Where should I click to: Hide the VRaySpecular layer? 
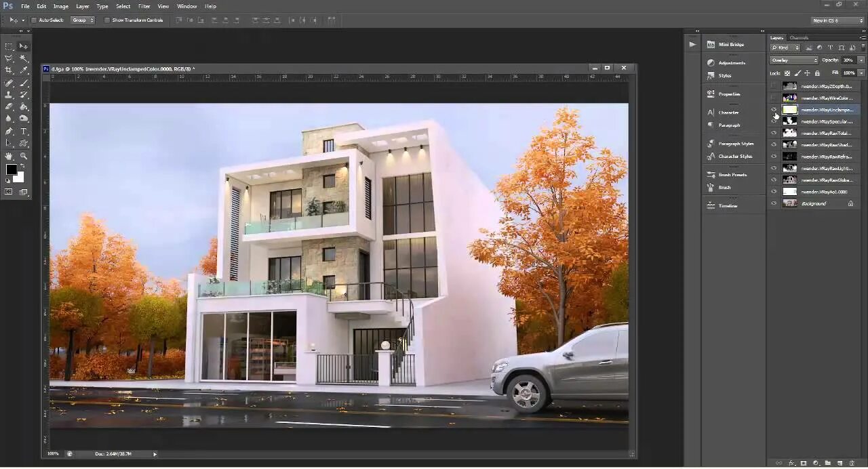click(774, 121)
